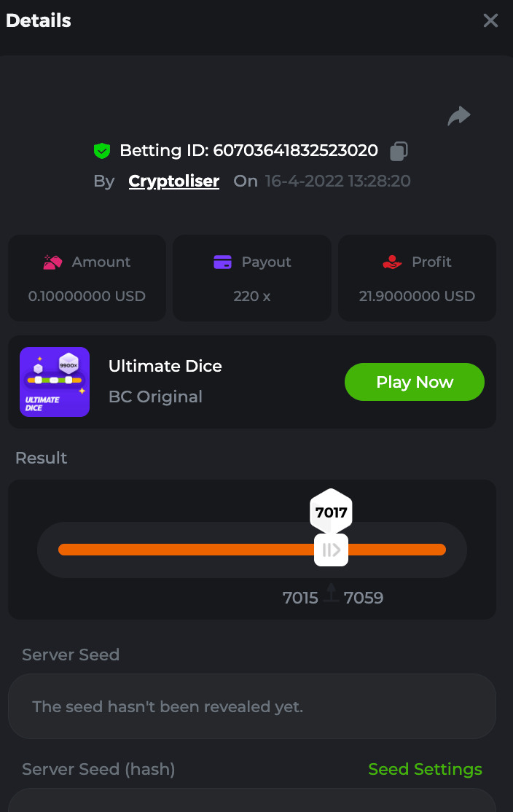
Task: Click the share arrow icon
Action: 458,116
